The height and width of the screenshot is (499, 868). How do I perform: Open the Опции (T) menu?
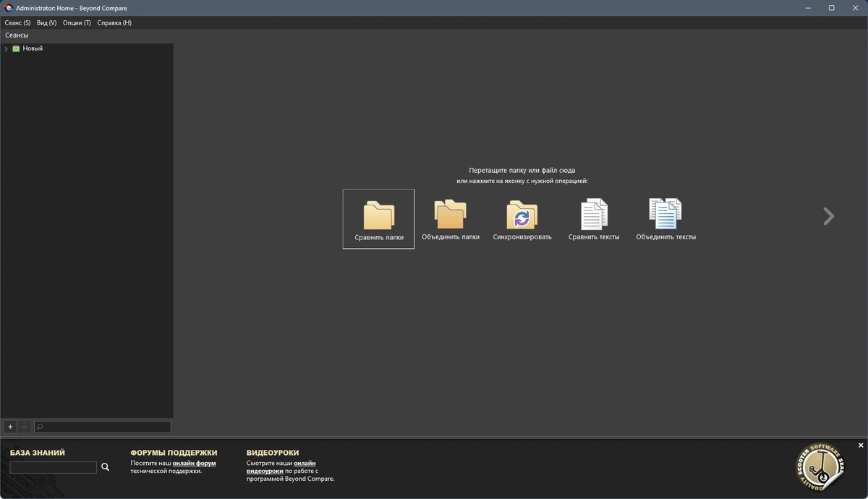77,23
